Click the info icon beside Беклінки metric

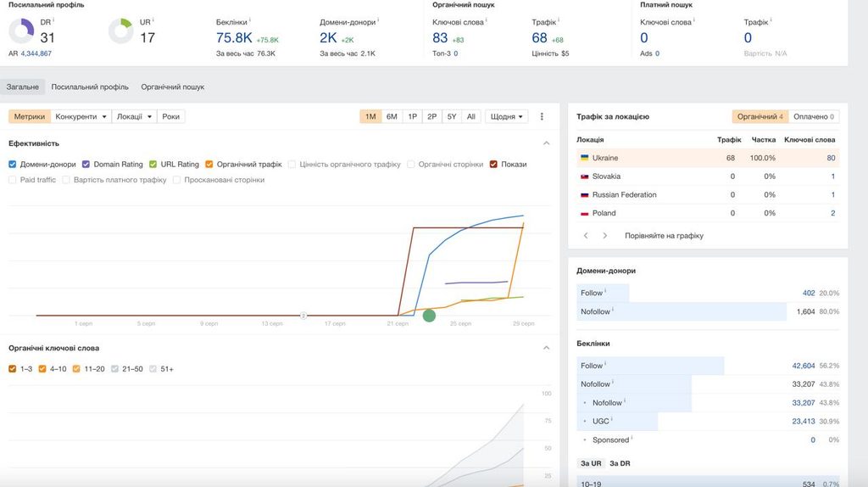[x=250, y=20]
